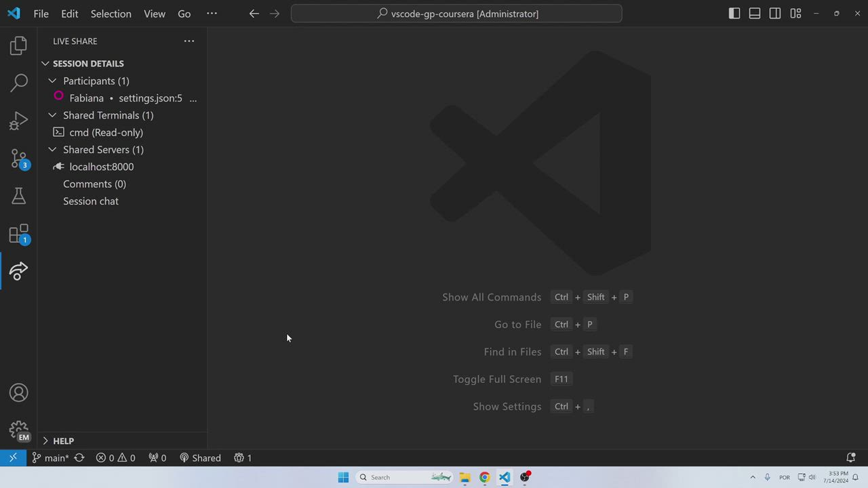Screen dimensions: 868x488
Task: Open the Manage gear icon
Action: tap(18, 430)
